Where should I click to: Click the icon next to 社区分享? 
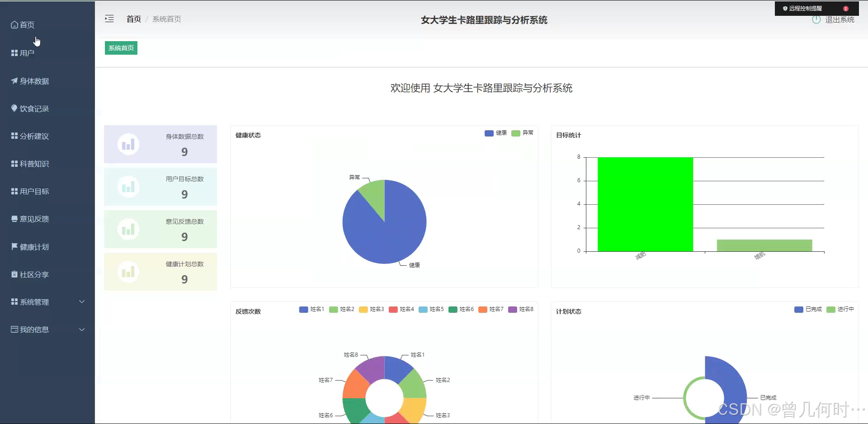point(14,274)
